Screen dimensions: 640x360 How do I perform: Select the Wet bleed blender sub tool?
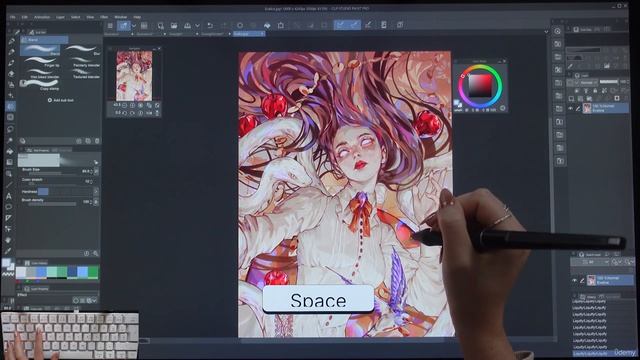41,73
